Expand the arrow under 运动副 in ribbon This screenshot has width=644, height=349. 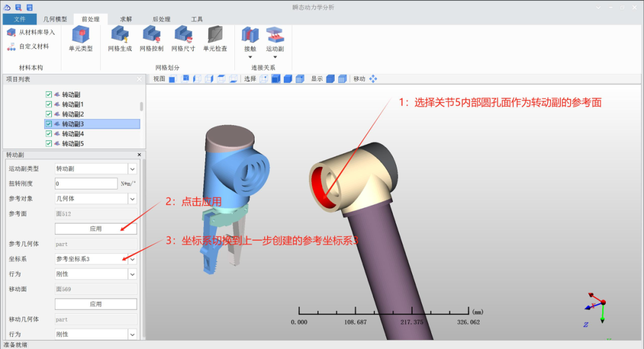tap(275, 57)
